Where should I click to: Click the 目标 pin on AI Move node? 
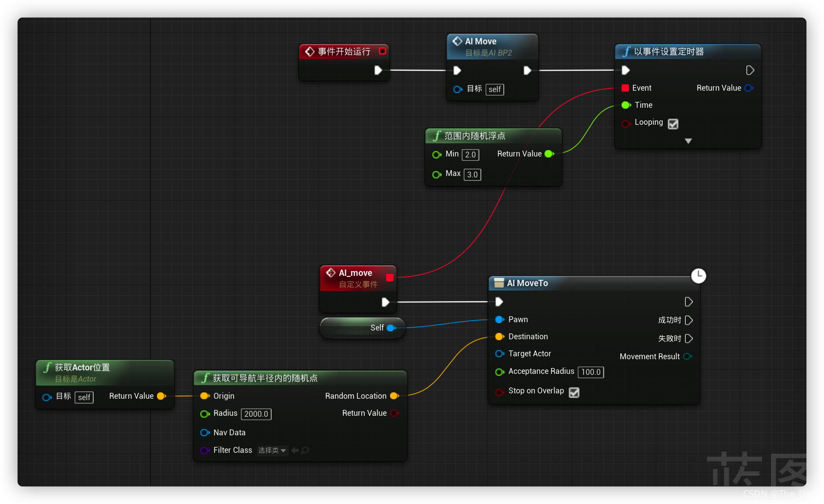click(458, 89)
